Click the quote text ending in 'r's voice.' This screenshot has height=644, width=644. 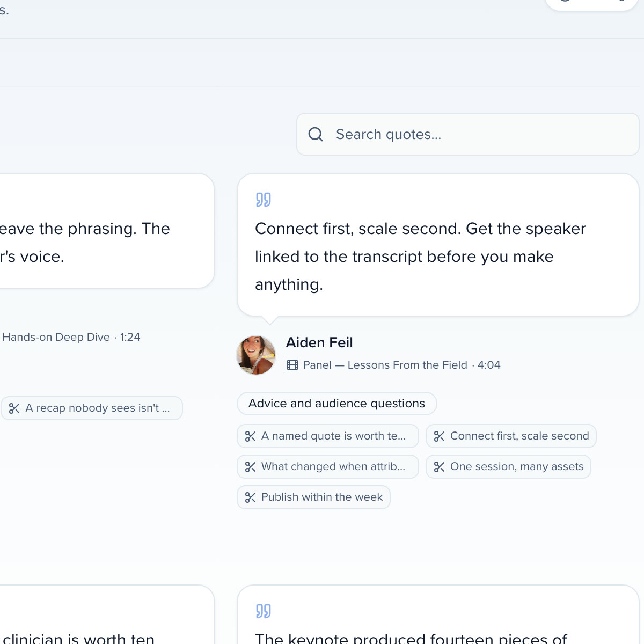point(85,243)
